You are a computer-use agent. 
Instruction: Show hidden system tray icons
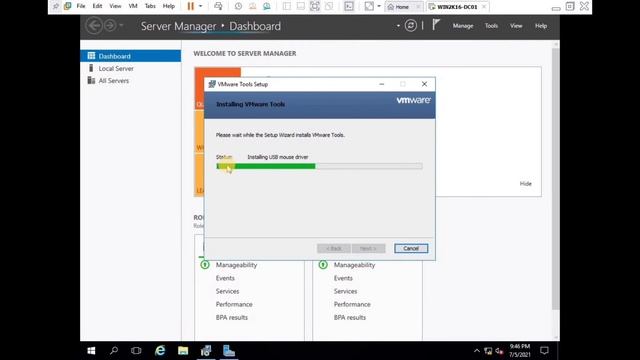pos(476,351)
